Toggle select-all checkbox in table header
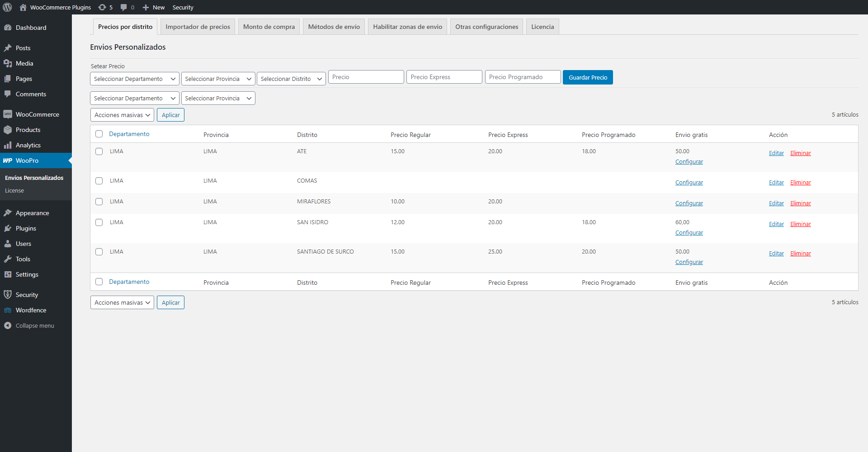The image size is (868, 452). point(99,134)
